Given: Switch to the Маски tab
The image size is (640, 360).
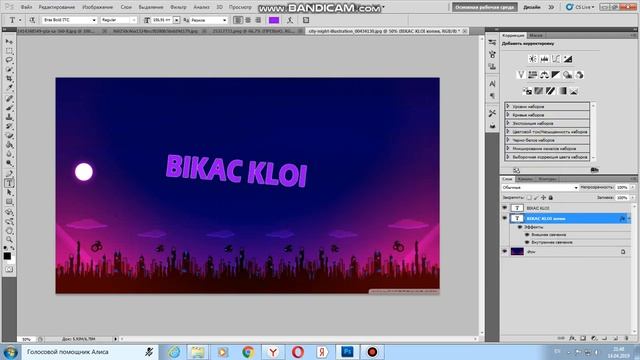Looking at the screenshot, I should click(536, 36).
